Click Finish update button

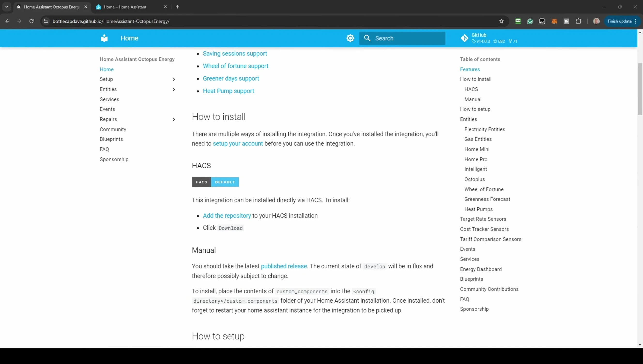pyautogui.click(x=622, y=21)
